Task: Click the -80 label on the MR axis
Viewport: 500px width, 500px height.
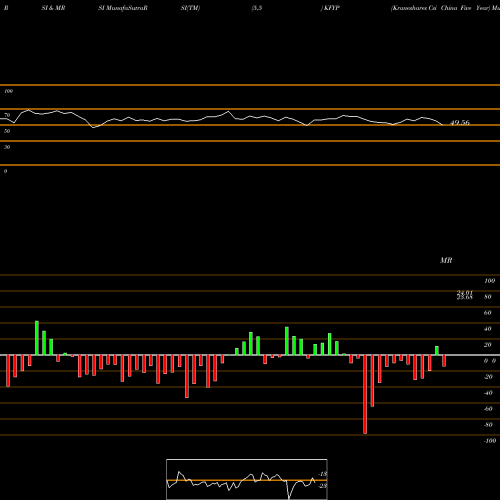Action: (488, 425)
